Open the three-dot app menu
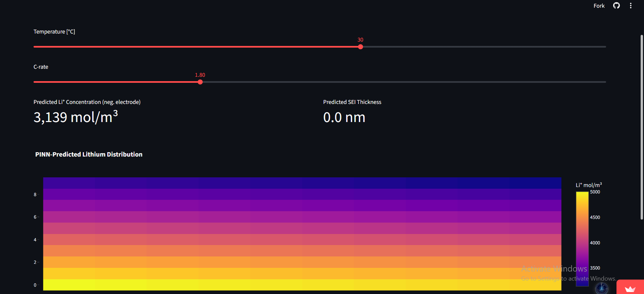This screenshot has width=644, height=294. pyautogui.click(x=631, y=6)
